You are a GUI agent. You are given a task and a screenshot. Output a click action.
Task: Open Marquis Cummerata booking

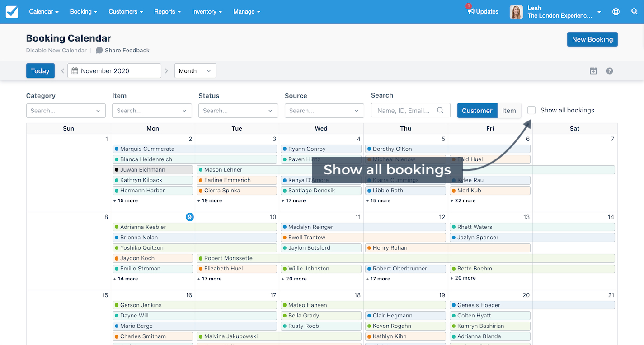195,149
